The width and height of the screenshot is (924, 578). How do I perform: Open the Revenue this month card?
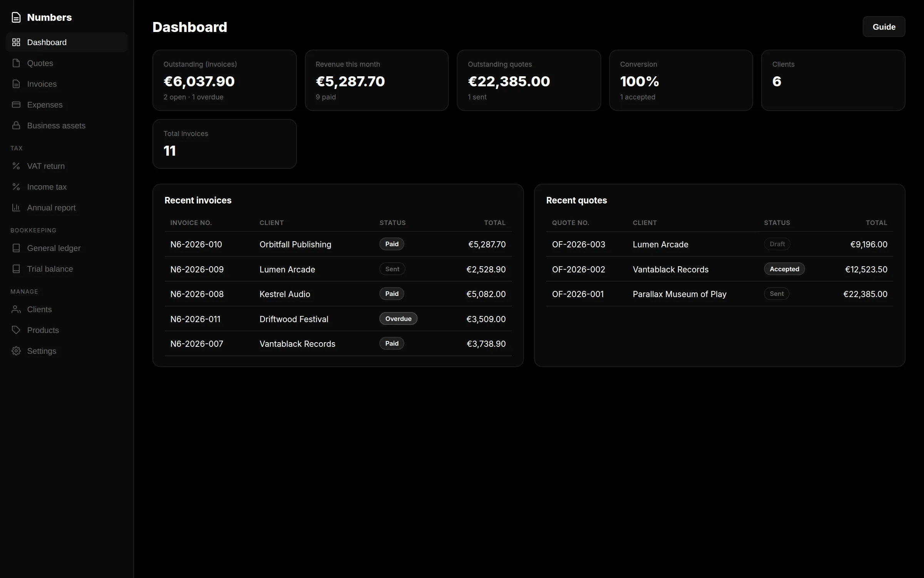click(x=377, y=80)
